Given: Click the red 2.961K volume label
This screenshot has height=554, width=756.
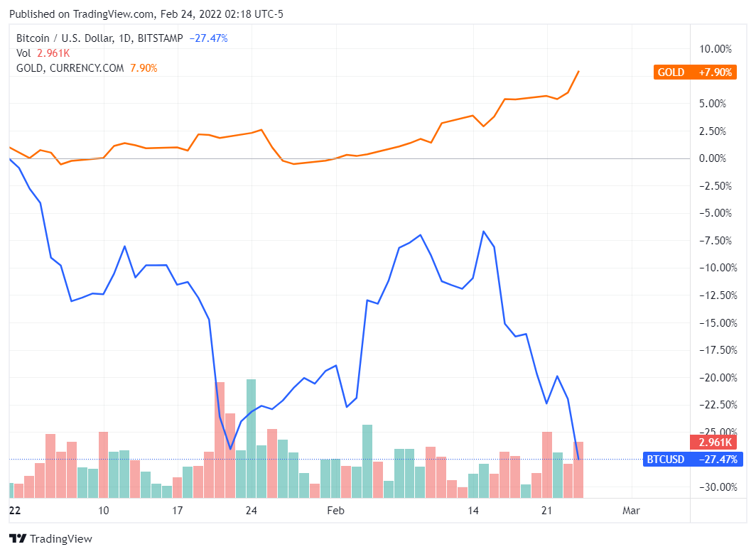Looking at the screenshot, I should (x=715, y=442).
